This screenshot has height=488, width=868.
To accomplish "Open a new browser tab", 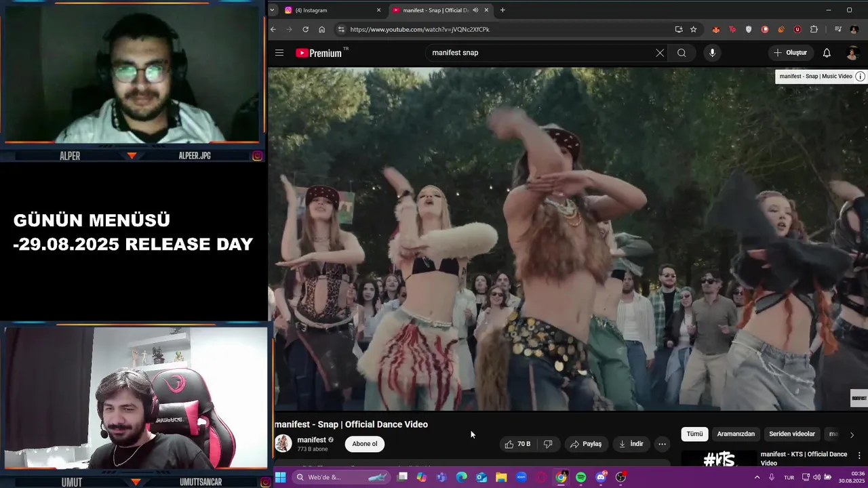I will pyautogui.click(x=502, y=10).
